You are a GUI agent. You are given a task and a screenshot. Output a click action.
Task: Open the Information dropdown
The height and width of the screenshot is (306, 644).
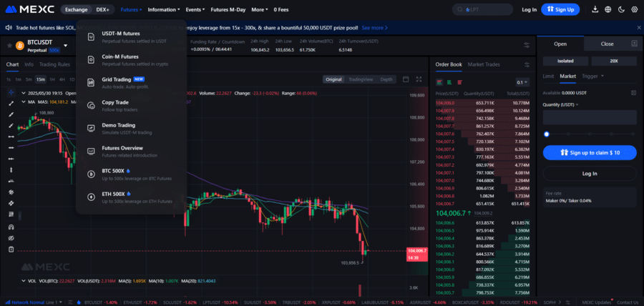click(164, 9)
